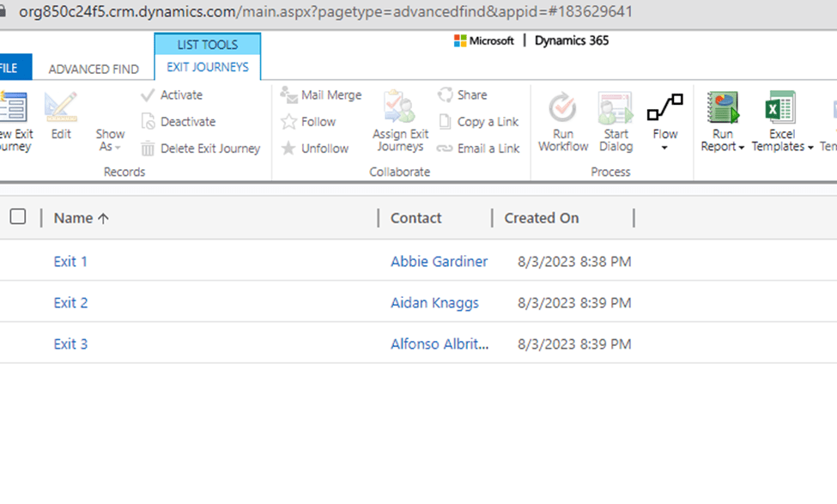The width and height of the screenshot is (837, 504).
Task: Toggle the select-all checkbox in grid header
Action: pos(18,217)
